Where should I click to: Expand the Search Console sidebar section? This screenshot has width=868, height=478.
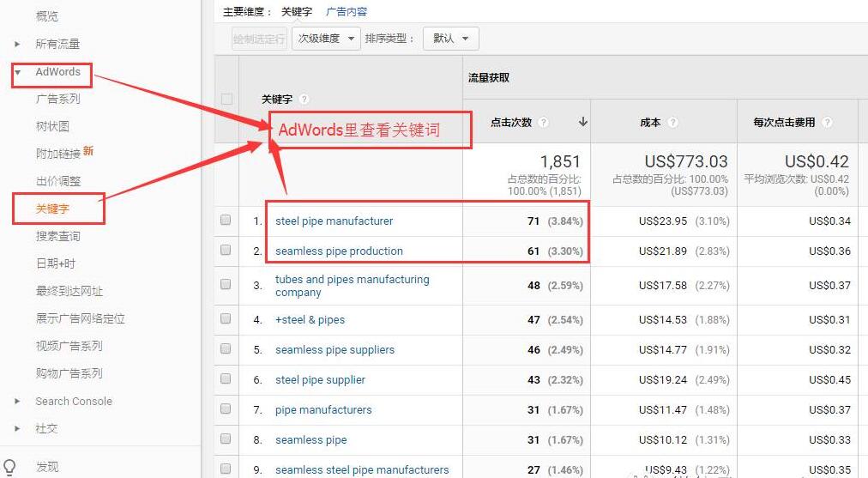coord(17,401)
